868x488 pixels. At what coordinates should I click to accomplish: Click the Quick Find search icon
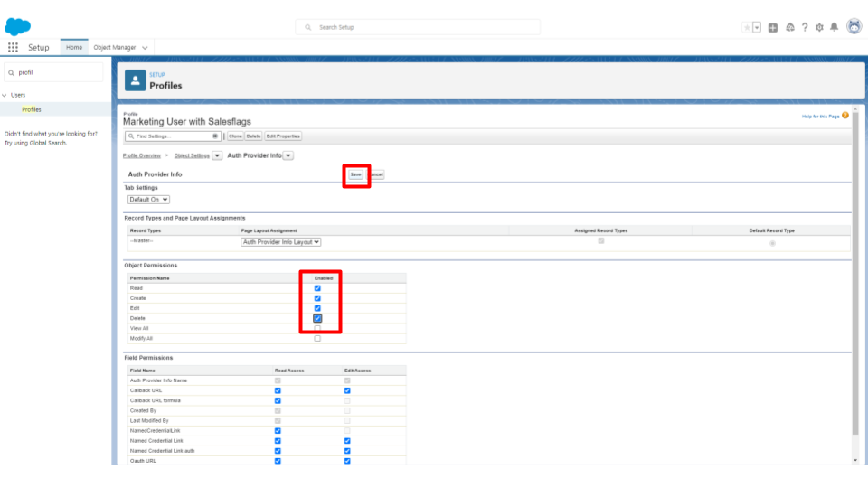12,72
